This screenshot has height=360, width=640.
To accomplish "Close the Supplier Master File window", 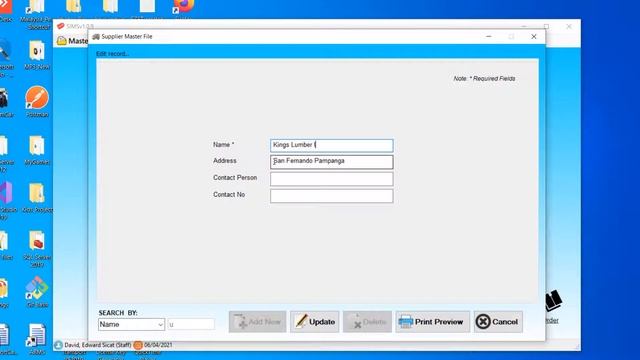I will pyautogui.click(x=533, y=37).
